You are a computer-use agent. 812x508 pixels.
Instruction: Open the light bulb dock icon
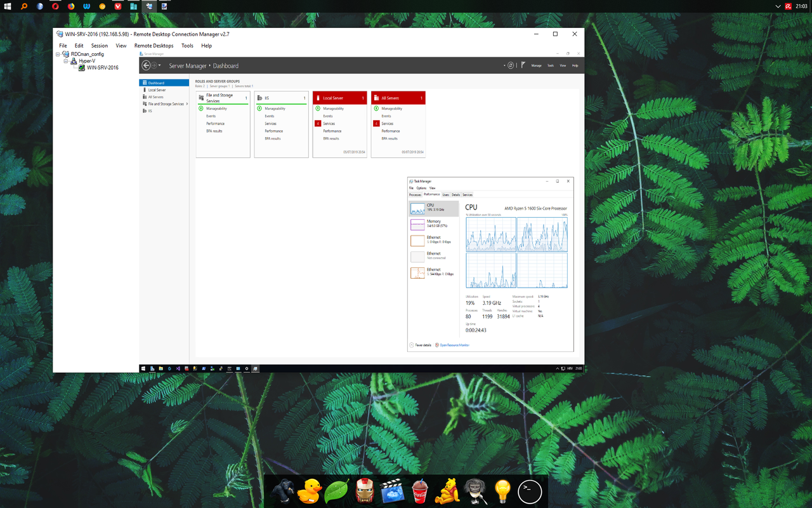pyautogui.click(x=502, y=491)
